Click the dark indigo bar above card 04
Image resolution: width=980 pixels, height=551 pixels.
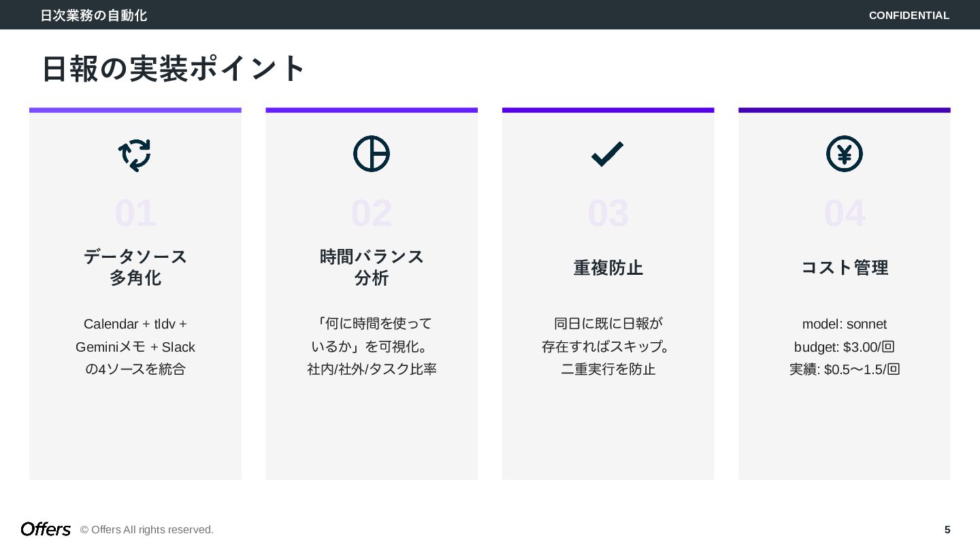(845, 110)
